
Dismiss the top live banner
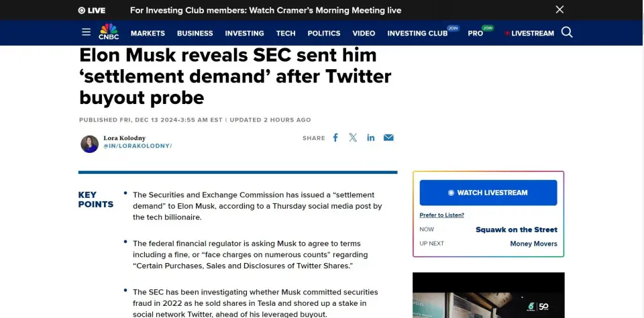click(x=559, y=10)
